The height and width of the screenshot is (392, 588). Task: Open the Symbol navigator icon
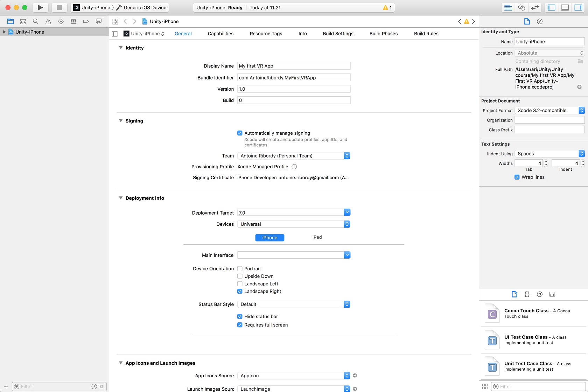coord(23,21)
